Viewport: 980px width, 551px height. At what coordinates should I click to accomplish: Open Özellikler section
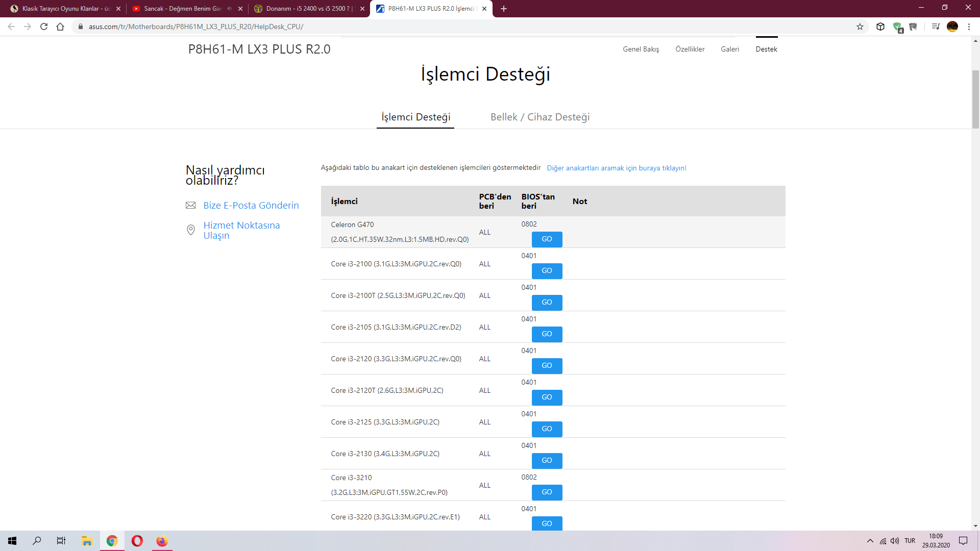pyautogui.click(x=690, y=49)
